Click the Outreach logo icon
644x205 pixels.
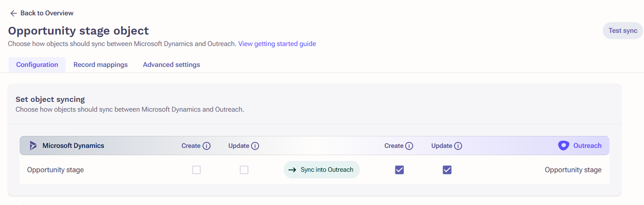[x=564, y=146]
